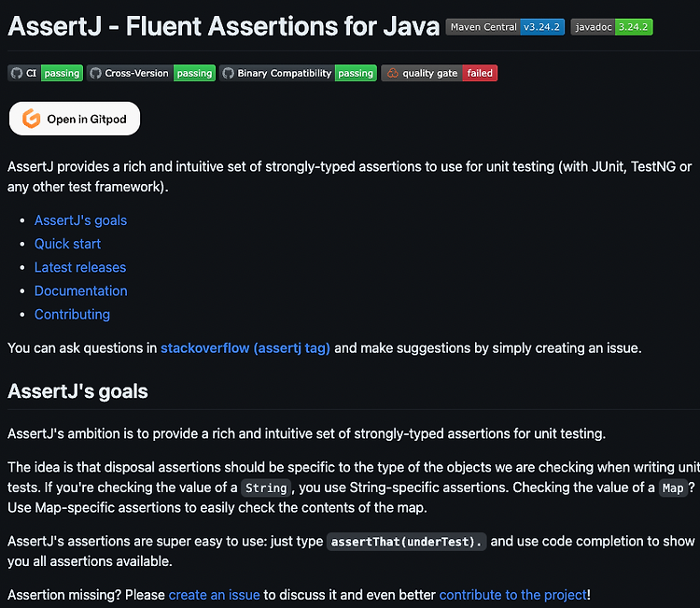The image size is (700, 608).
Task: Open contribute to the project link
Action: coord(513,595)
